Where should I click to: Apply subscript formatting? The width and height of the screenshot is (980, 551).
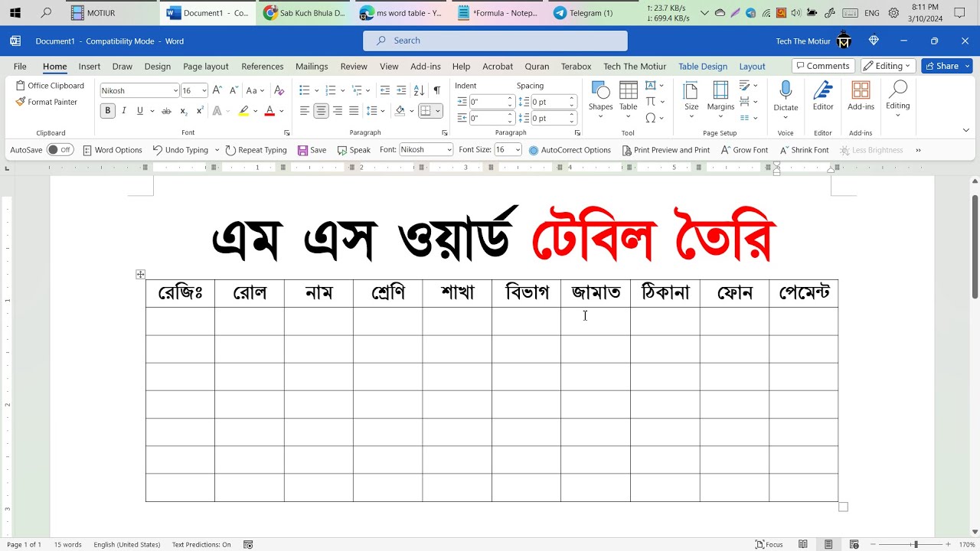[x=184, y=111]
